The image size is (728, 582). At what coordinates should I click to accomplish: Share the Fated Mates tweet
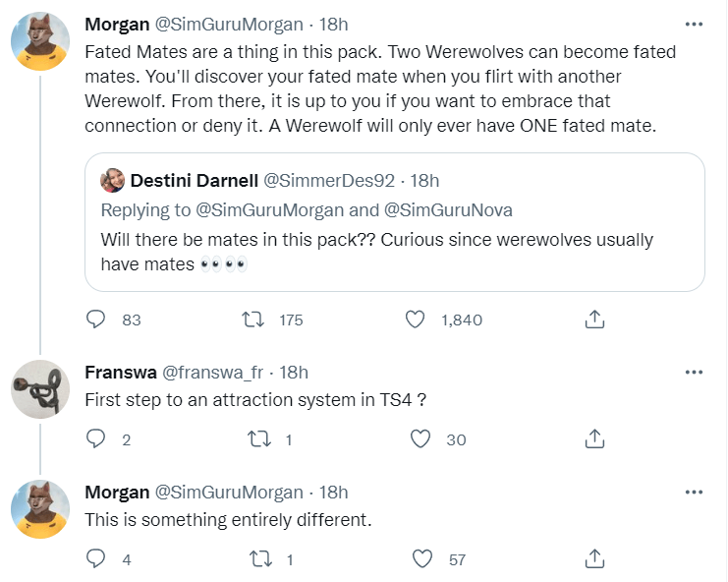tap(593, 320)
